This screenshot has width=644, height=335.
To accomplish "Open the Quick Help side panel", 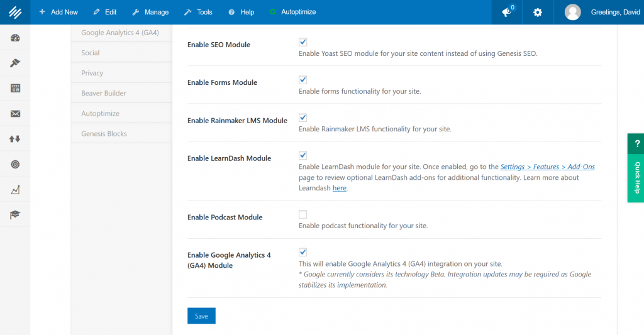I will (636, 168).
